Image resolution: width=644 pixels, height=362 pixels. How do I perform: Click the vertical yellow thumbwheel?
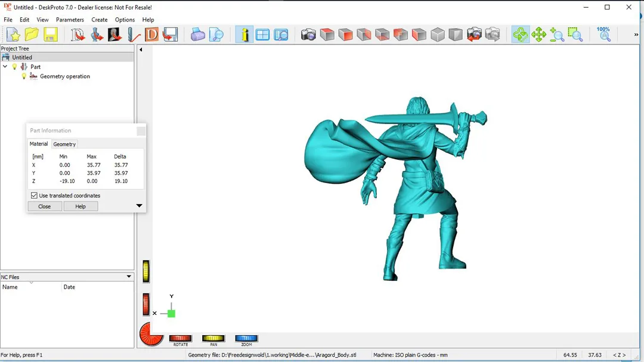[146, 271]
